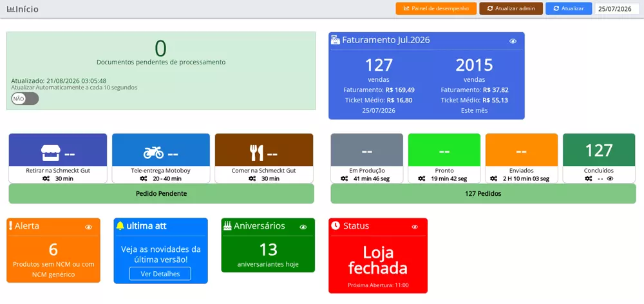Open the Concluídos tile showing 127
Image resolution: width=644 pixels, height=304 pixels.
[599, 150]
